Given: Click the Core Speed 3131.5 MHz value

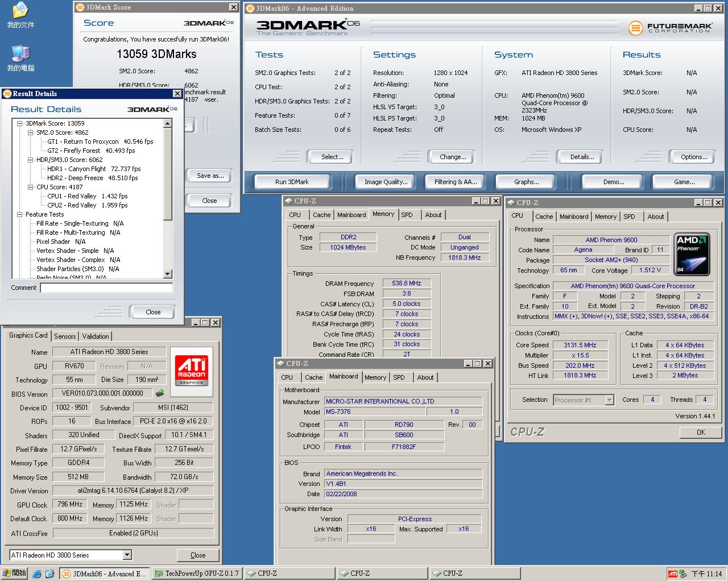Looking at the screenshot, I should (x=580, y=345).
